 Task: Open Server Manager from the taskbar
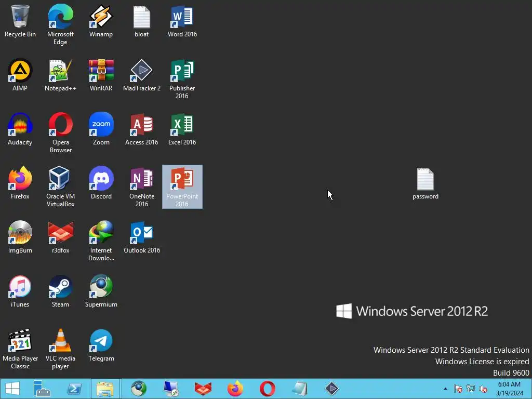point(42,389)
